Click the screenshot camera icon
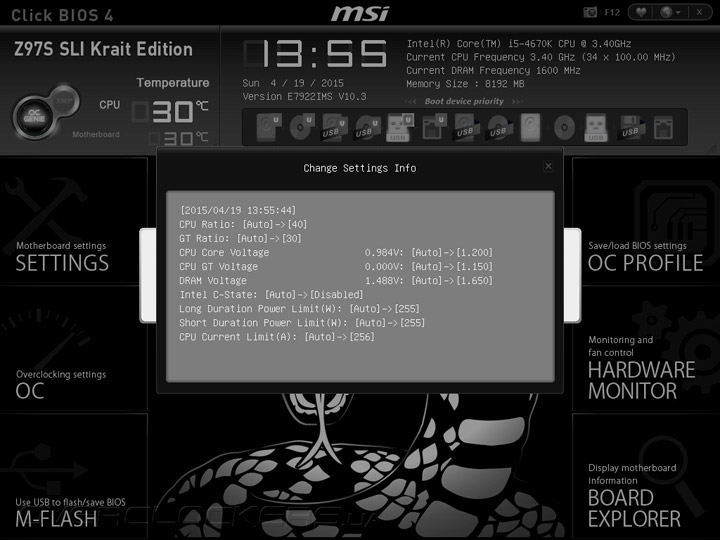Viewport: 720px width, 540px height. tap(590, 12)
